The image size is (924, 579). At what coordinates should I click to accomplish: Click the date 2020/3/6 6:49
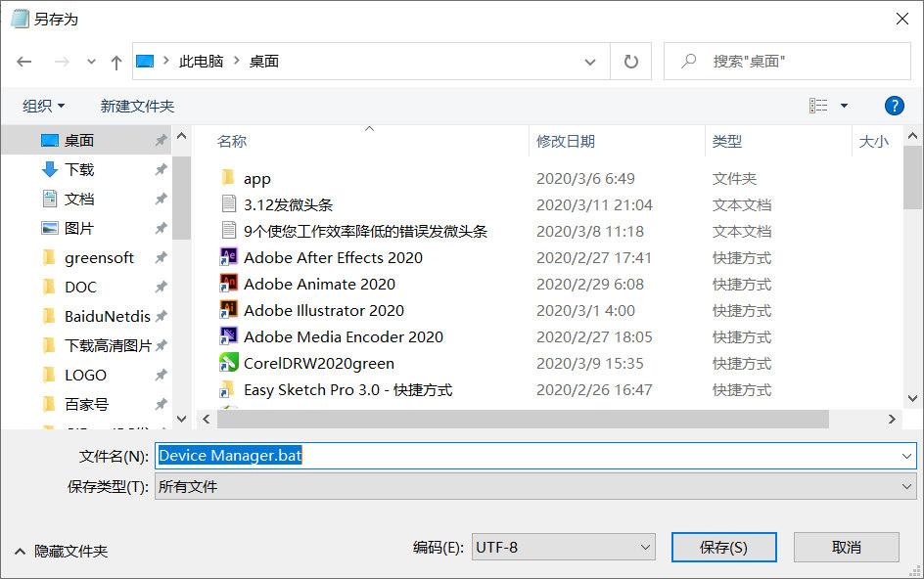coord(585,178)
